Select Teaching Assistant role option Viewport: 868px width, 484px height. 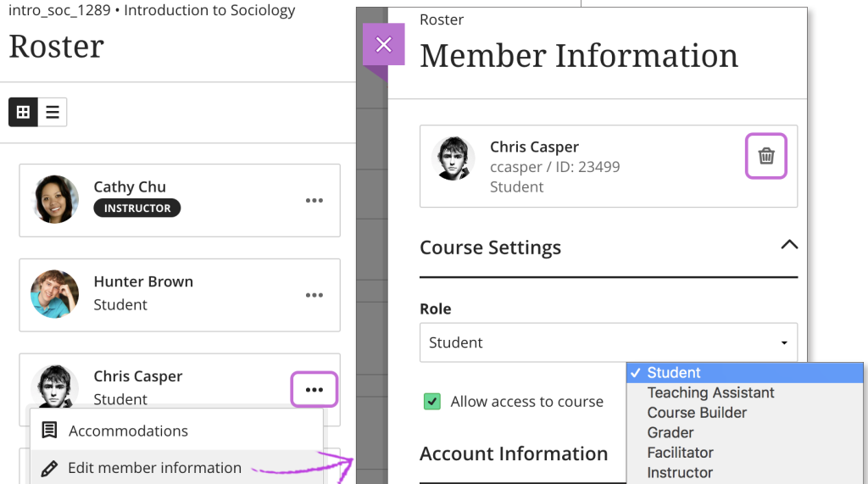click(744, 392)
